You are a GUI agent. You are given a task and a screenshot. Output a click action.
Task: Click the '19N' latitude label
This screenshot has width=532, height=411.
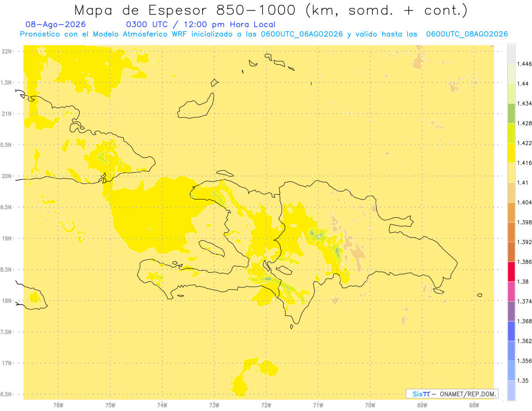coord(6,239)
